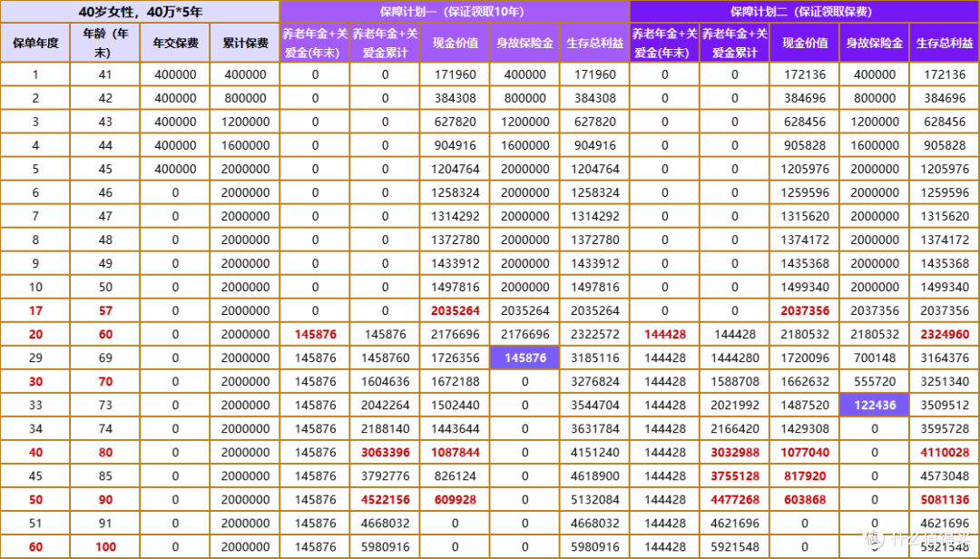Click the header '40岁女性，40万*5年'
This screenshot has width=980, height=559.
point(140,12)
